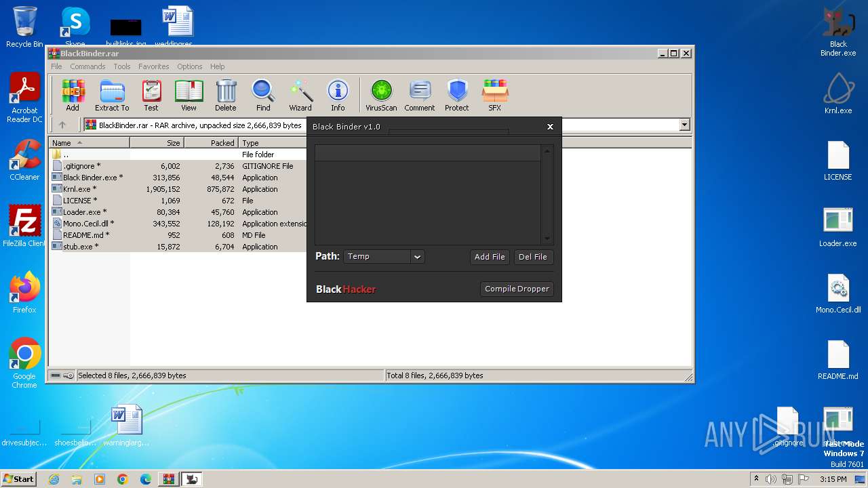Select Black Binder.exe row in archive
The image size is (868, 488).
178,178
